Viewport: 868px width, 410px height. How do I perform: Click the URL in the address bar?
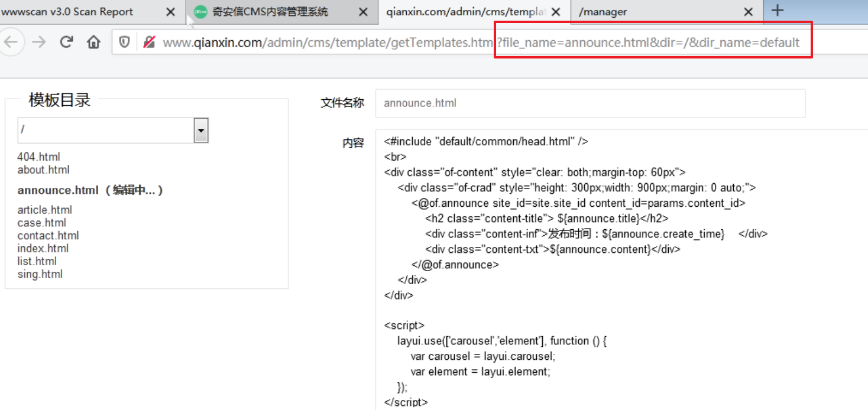pyautogui.click(x=481, y=43)
